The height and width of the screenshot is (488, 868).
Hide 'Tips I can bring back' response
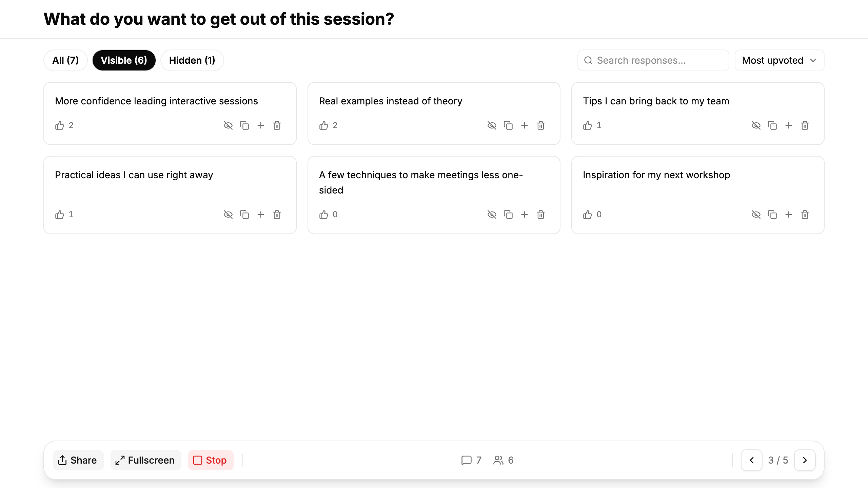[756, 125]
